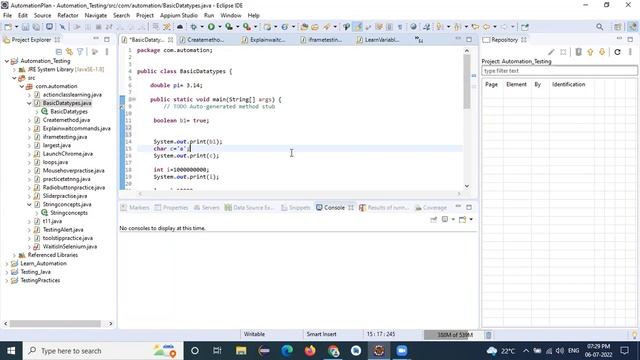Select WaitsInSelenium.java in Project Explorer
The height and width of the screenshot is (360, 640).
point(70,247)
